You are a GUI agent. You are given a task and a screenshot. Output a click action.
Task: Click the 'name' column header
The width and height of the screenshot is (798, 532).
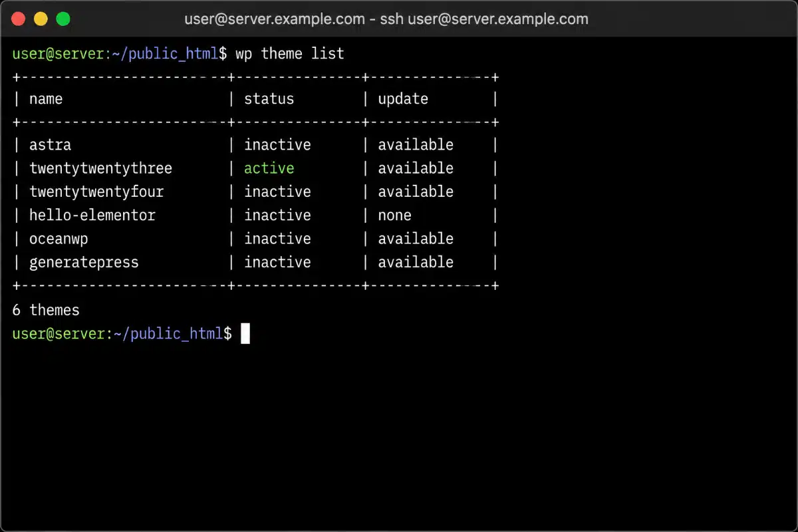click(x=46, y=99)
